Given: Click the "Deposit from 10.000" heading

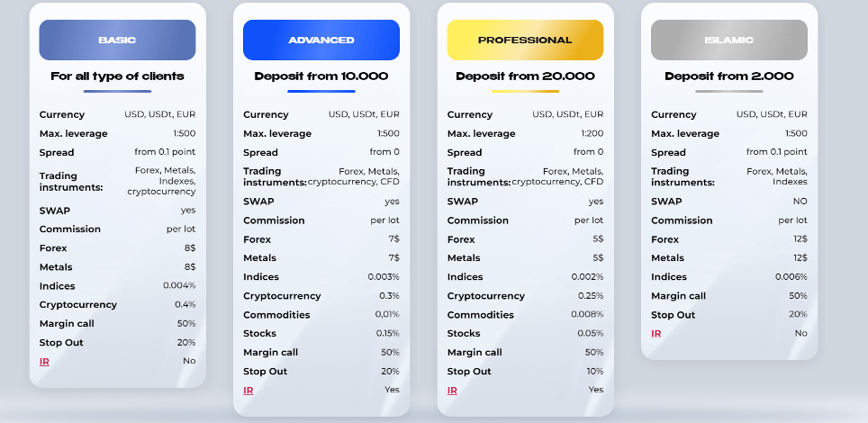Looking at the screenshot, I should (x=321, y=76).
